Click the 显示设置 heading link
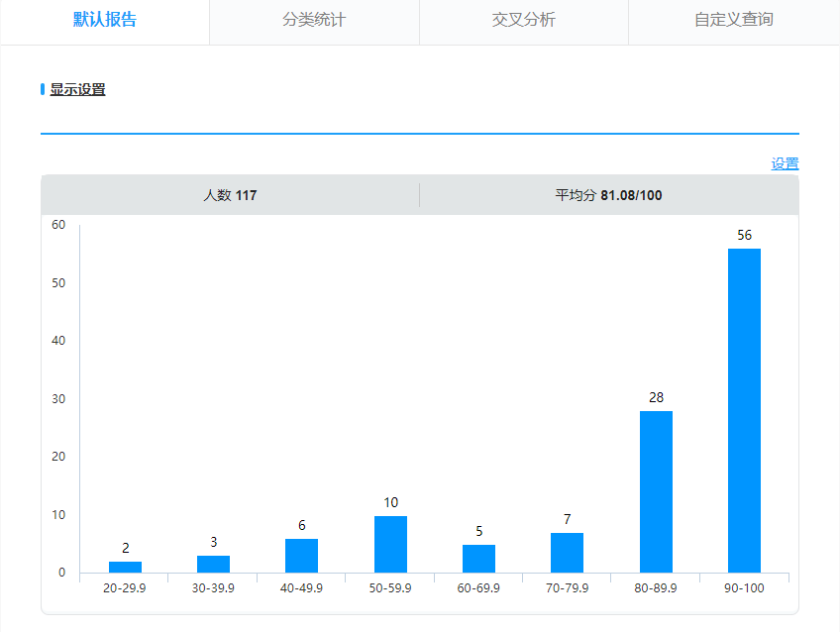 [77, 89]
